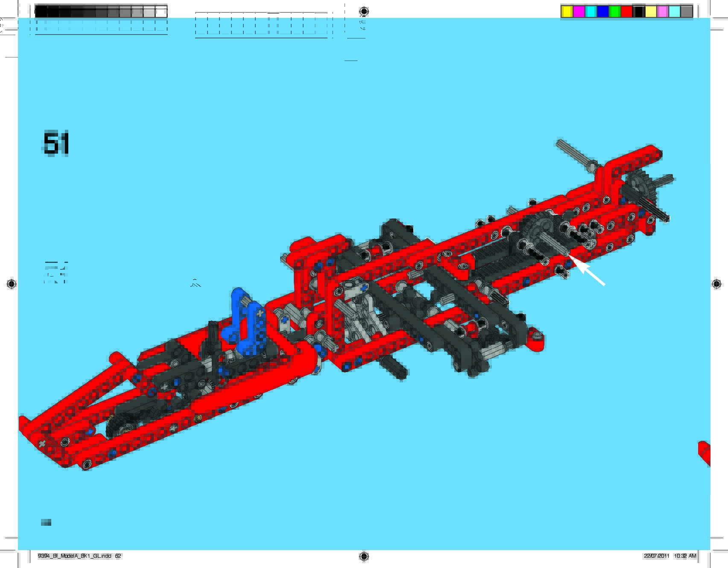Select the yellow swatch in the color bar
Image resolution: width=728 pixels, height=568 pixels.
pos(567,12)
